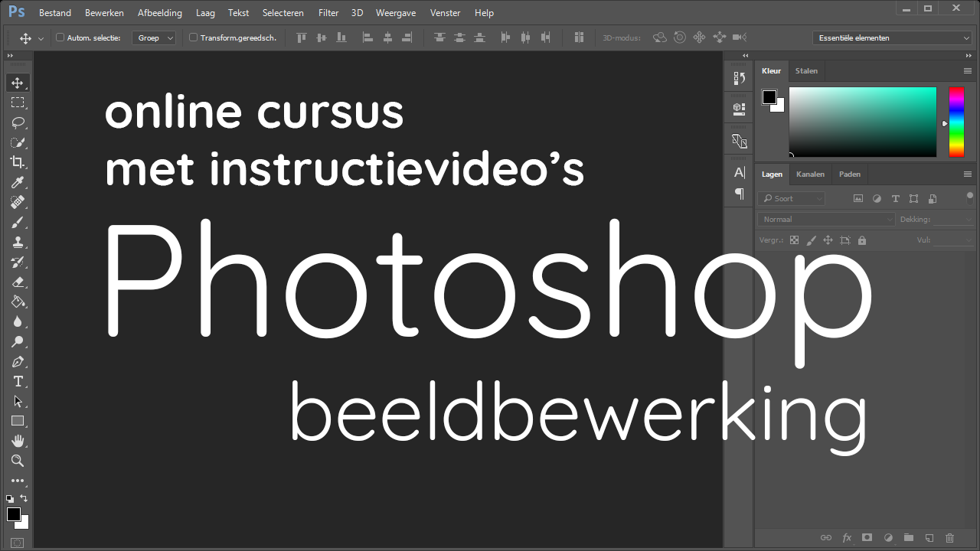Image resolution: width=980 pixels, height=551 pixels.
Task: Select the Rectangular Marquee tool
Action: click(18, 103)
